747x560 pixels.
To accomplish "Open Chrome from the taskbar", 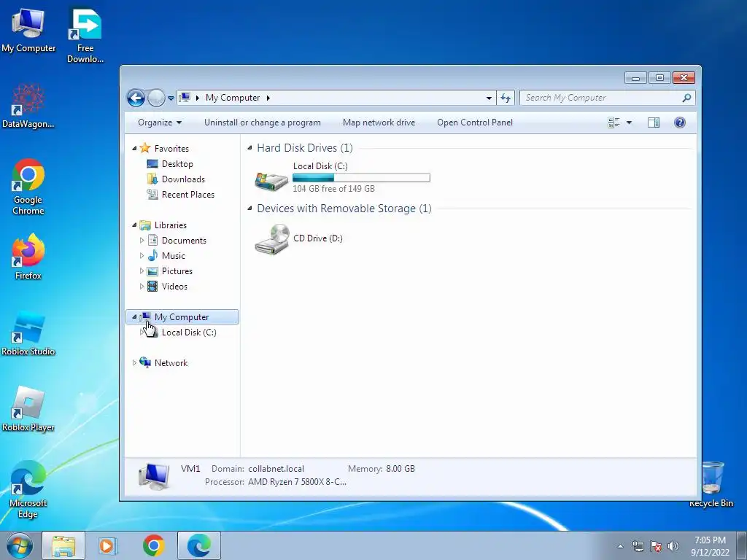I will pyautogui.click(x=153, y=545).
